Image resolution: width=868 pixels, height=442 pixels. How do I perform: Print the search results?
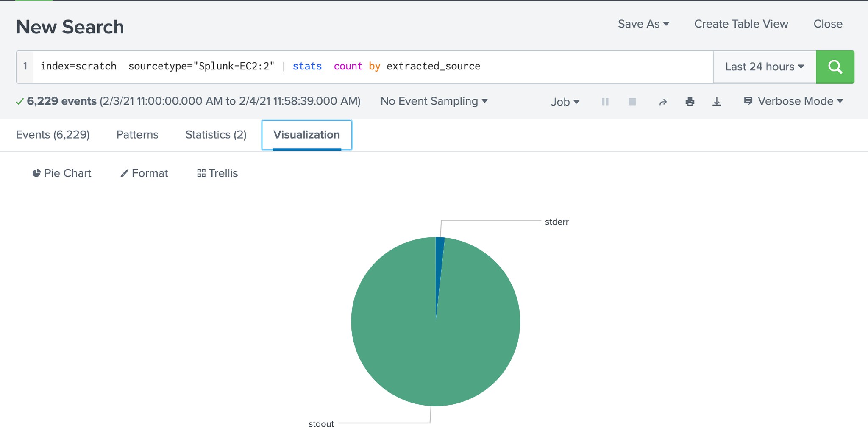point(690,102)
